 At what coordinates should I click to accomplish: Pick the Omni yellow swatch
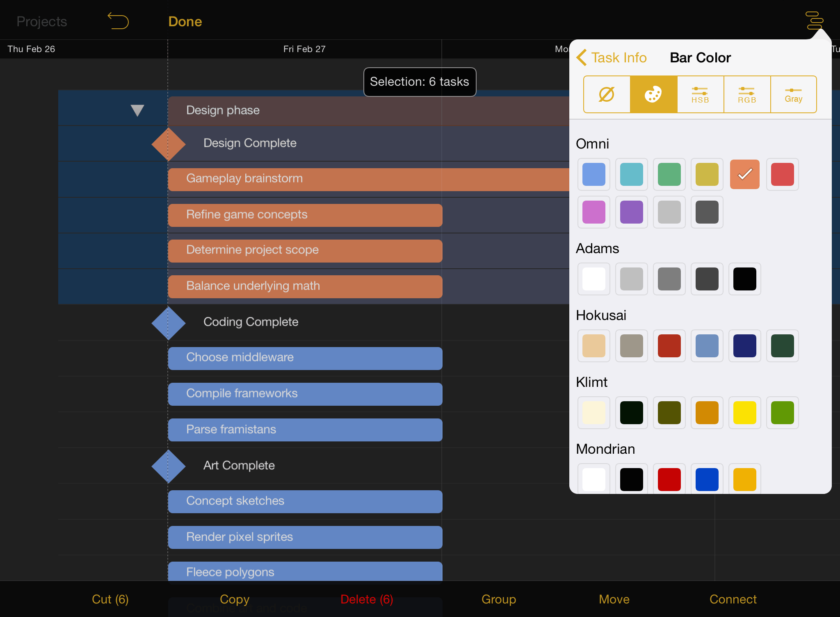[x=707, y=174]
